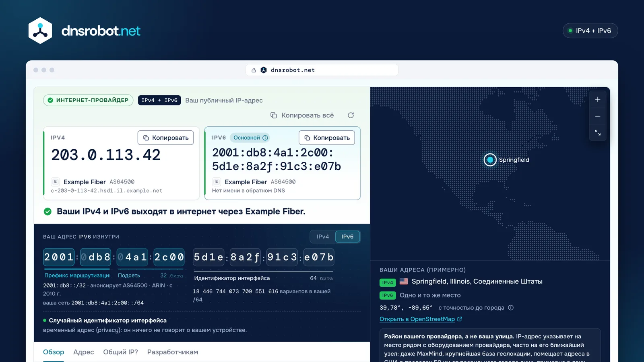
Task: Click the ИНТЕРНЕТ-ПРОВАЙДЕР badge
Action: [x=88, y=100]
